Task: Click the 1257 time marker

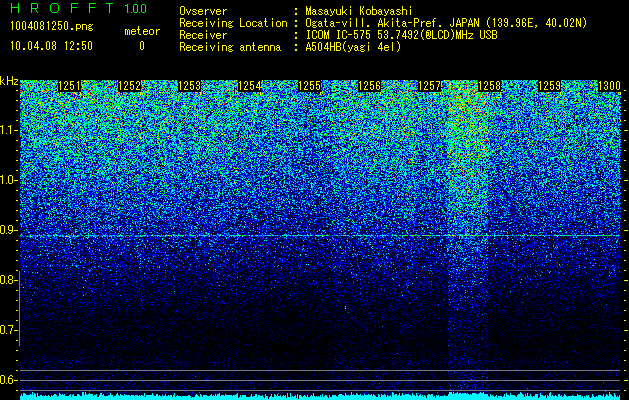Action: click(x=429, y=86)
